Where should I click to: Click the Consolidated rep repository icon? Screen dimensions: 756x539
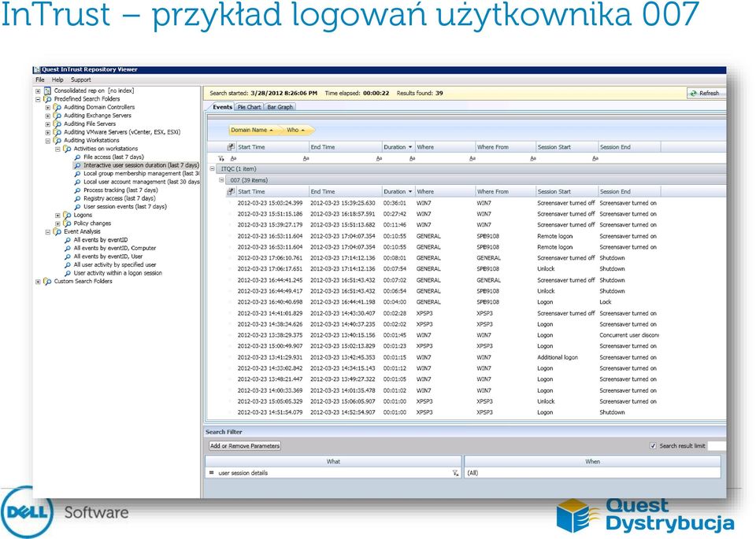tap(47, 90)
